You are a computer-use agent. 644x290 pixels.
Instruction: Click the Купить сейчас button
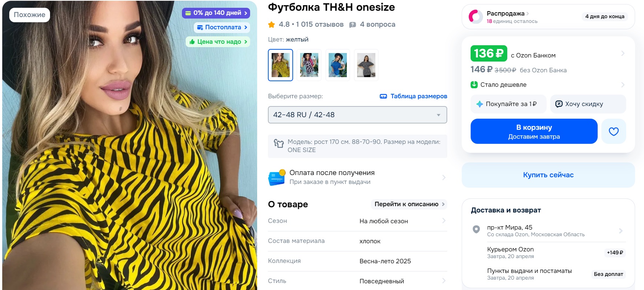(548, 175)
